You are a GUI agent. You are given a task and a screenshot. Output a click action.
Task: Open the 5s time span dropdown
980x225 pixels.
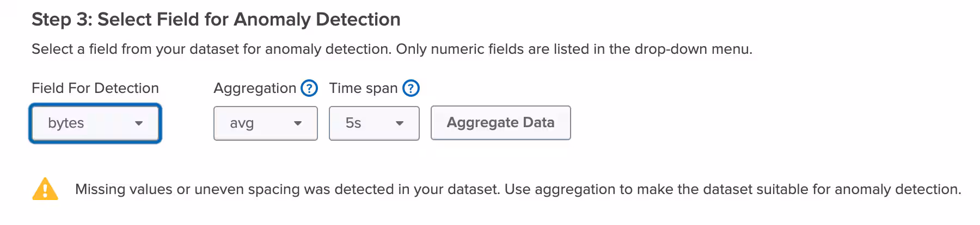(x=374, y=123)
